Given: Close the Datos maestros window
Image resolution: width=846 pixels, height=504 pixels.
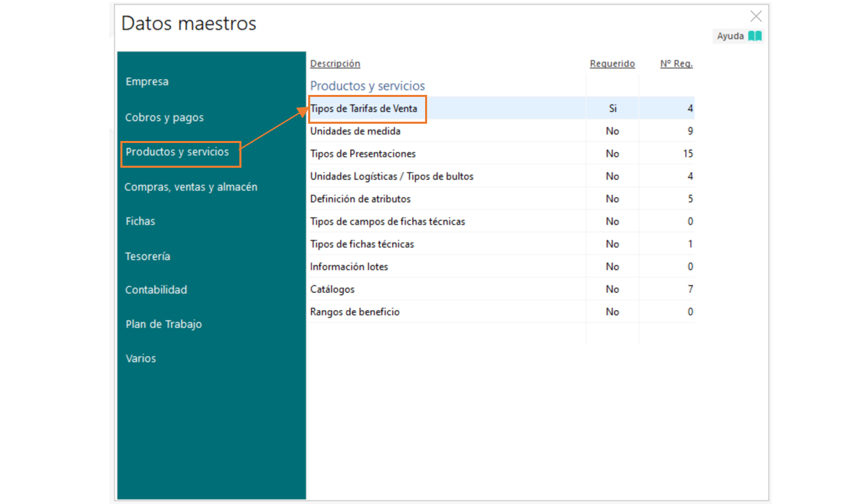Looking at the screenshot, I should (756, 17).
